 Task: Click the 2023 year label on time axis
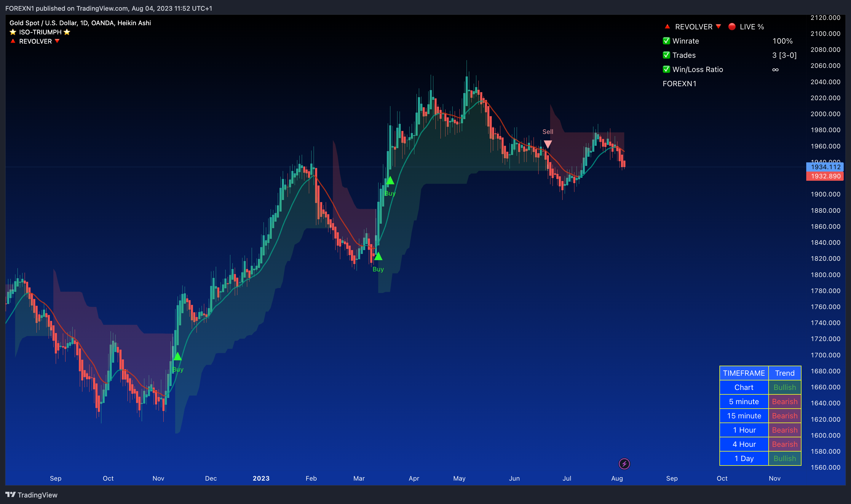click(261, 478)
